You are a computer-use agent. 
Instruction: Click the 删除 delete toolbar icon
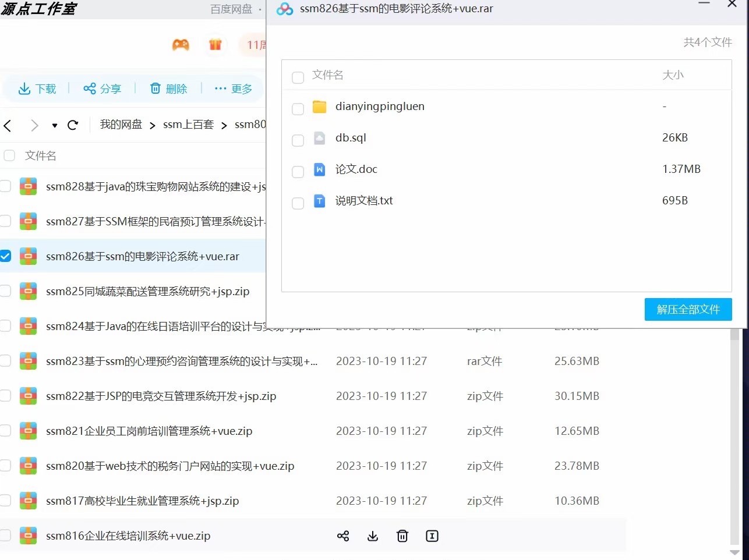(x=156, y=88)
